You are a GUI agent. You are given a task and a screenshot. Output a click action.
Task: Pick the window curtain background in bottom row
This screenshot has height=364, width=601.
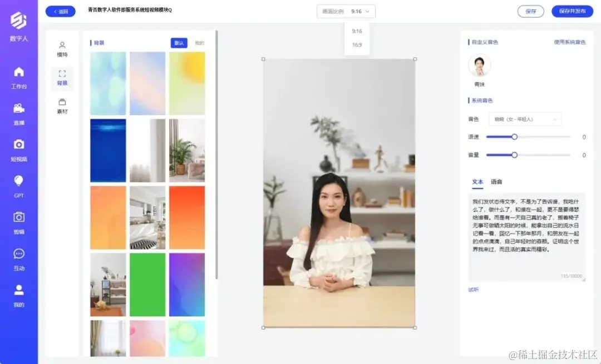(x=108, y=339)
